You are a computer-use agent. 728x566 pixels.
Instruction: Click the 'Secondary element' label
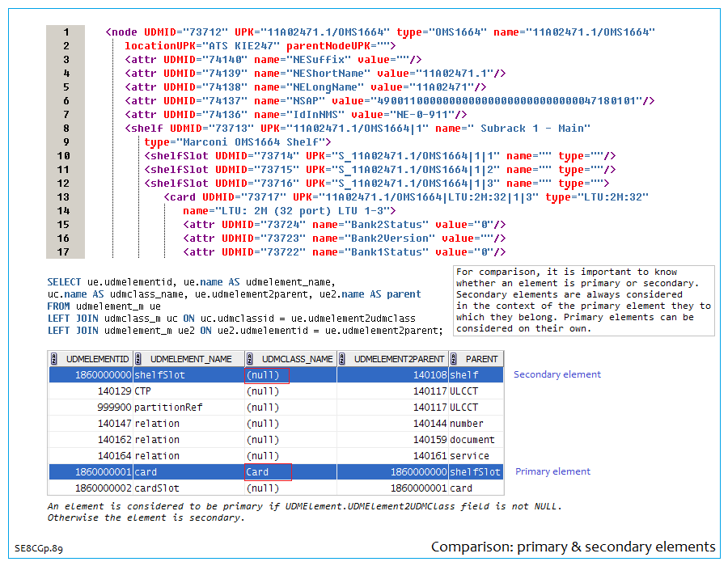557,374
